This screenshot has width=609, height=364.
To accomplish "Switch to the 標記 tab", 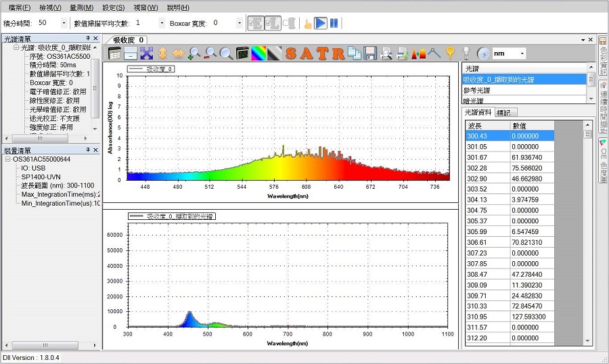I will [504, 112].
